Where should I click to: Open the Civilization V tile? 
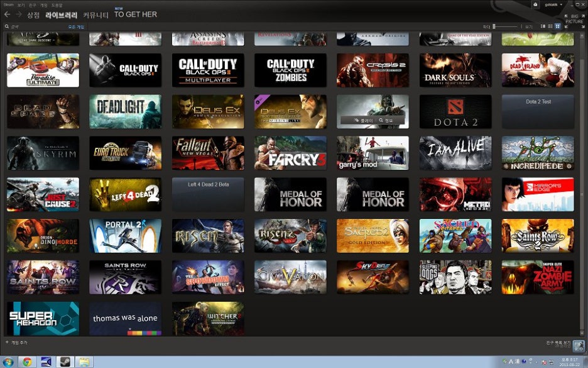[290, 277]
